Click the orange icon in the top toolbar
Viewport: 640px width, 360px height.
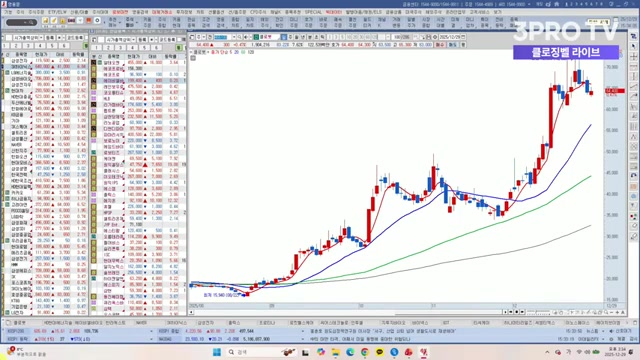(89, 20)
